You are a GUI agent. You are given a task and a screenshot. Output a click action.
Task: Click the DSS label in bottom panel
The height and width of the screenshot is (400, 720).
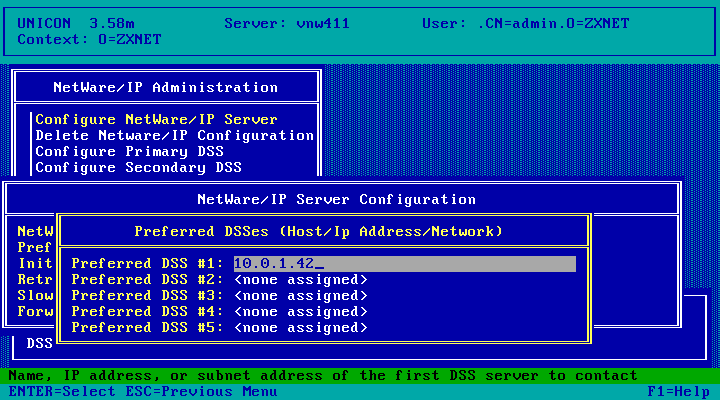[x=39, y=344]
